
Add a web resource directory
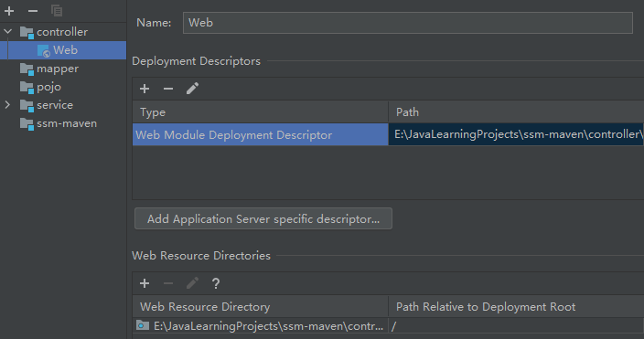(x=145, y=283)
